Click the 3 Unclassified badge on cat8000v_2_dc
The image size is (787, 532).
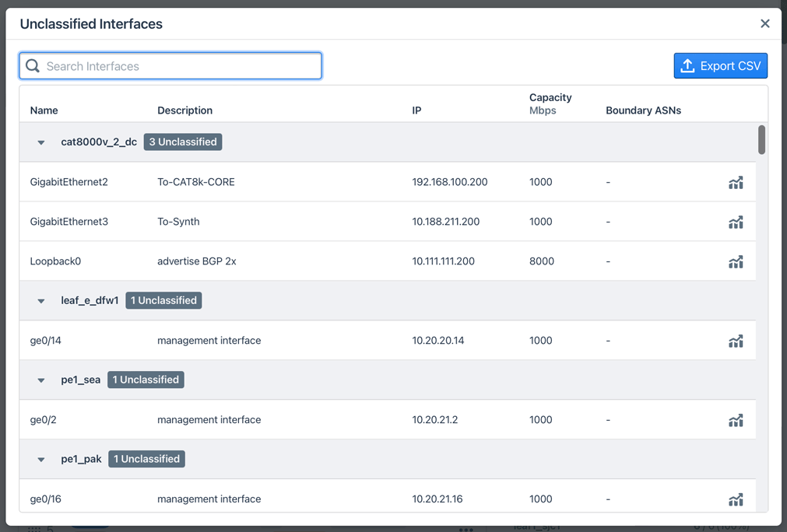click(183, 142)
